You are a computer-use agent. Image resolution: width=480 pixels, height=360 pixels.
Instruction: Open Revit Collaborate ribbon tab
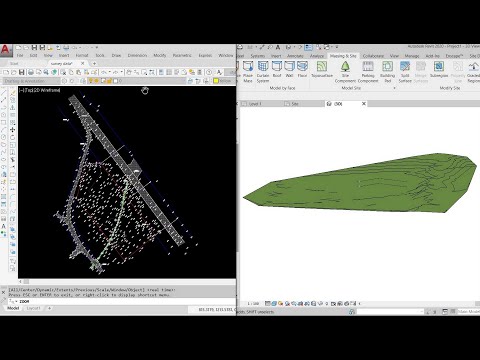373,56
